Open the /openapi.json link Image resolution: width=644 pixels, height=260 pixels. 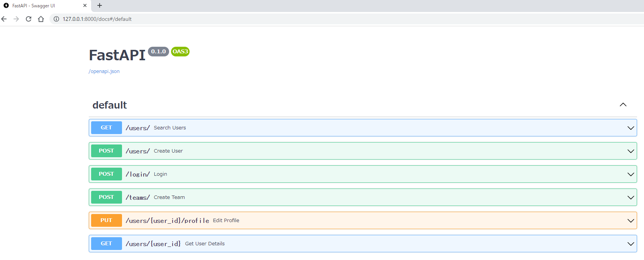(x=104, y=71)
